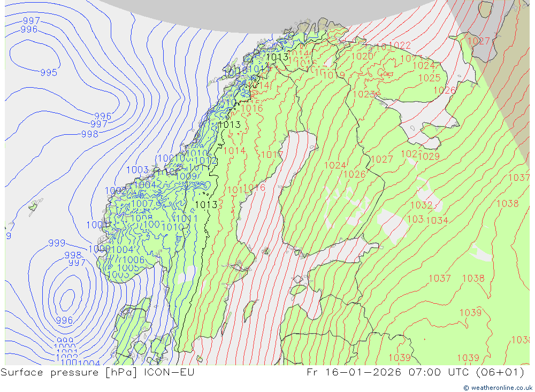Click the 'Fr 16-01-2026 07:00 UTC (06+01)' timestamp

(415, 372)
